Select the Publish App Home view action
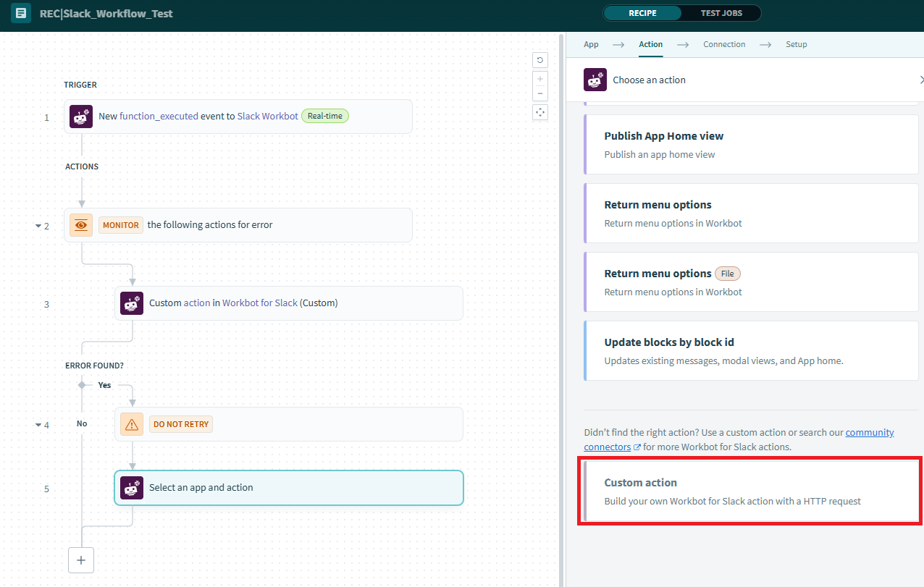The height and width of the screenshot is (587, 924). pyautogui.click(x=751, y=144)
